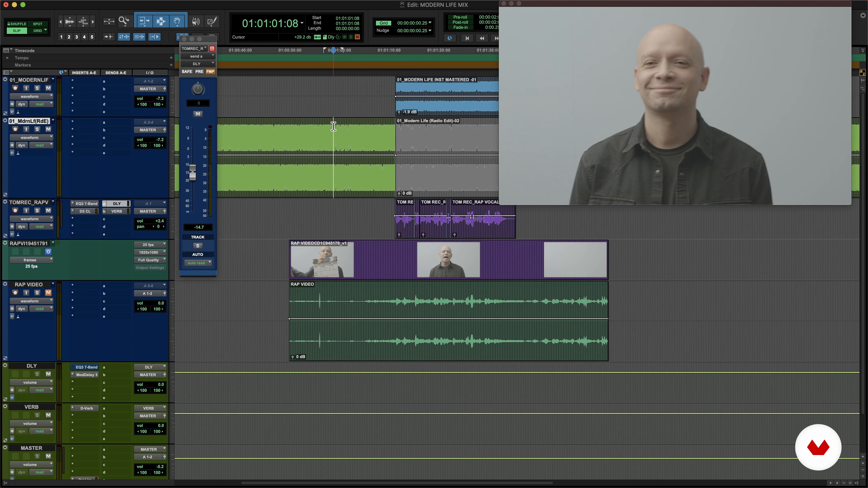Select the Grabber hand tool
This screenshot has width=868, height=488.
177,21
